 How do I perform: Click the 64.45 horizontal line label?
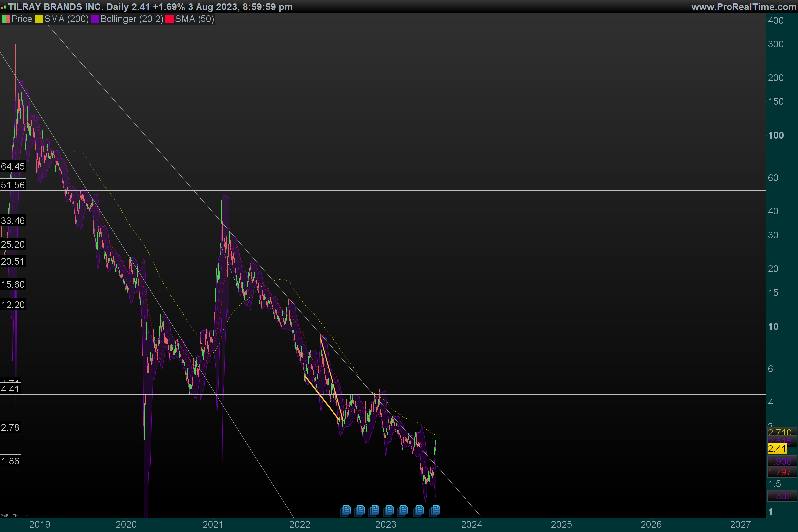tap(13, 166)
